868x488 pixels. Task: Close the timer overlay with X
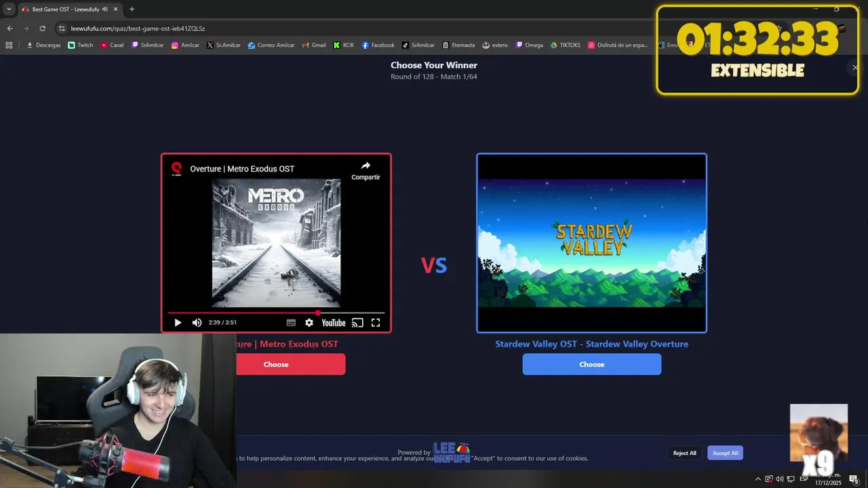point(854,67)
